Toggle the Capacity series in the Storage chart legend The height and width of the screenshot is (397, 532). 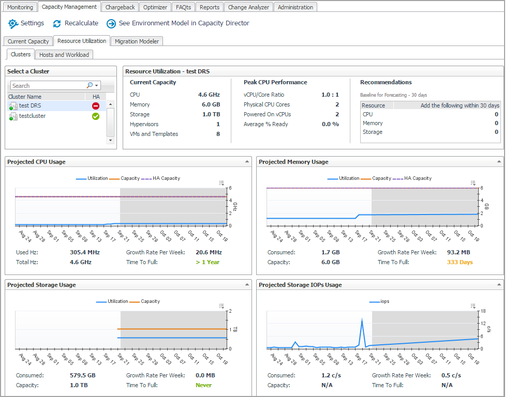[150, 301]
